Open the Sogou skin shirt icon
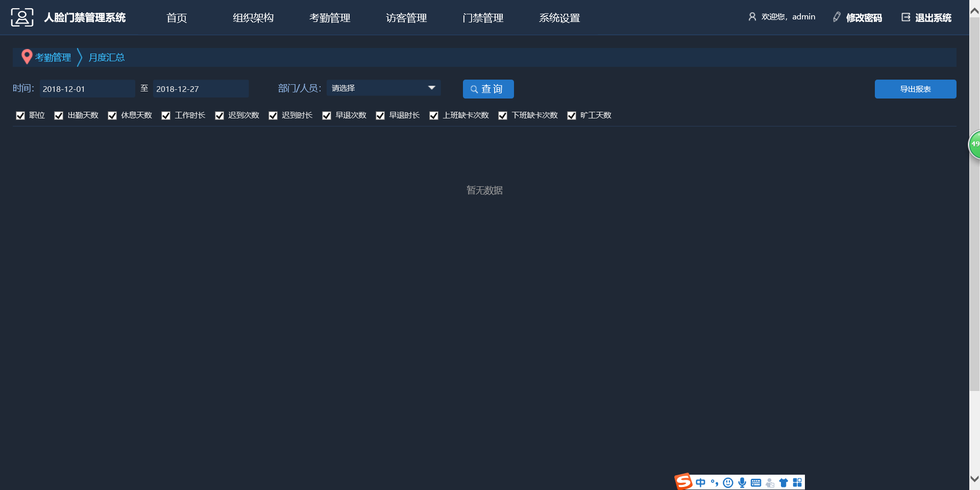980x490 pixels. tap(783, 483)
